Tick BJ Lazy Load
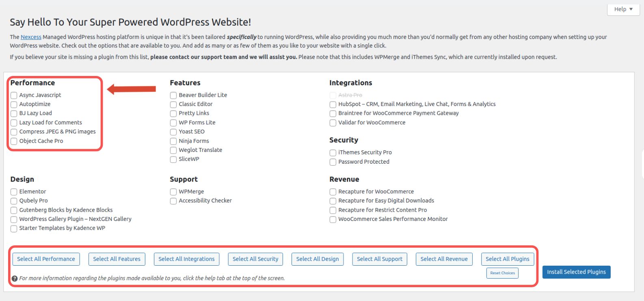 click(14, 113)
